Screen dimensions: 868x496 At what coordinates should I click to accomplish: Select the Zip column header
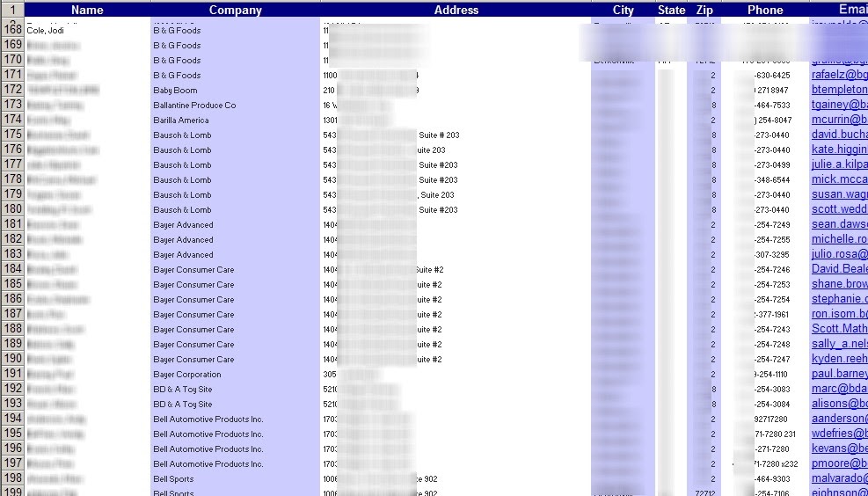pos(704,10)
